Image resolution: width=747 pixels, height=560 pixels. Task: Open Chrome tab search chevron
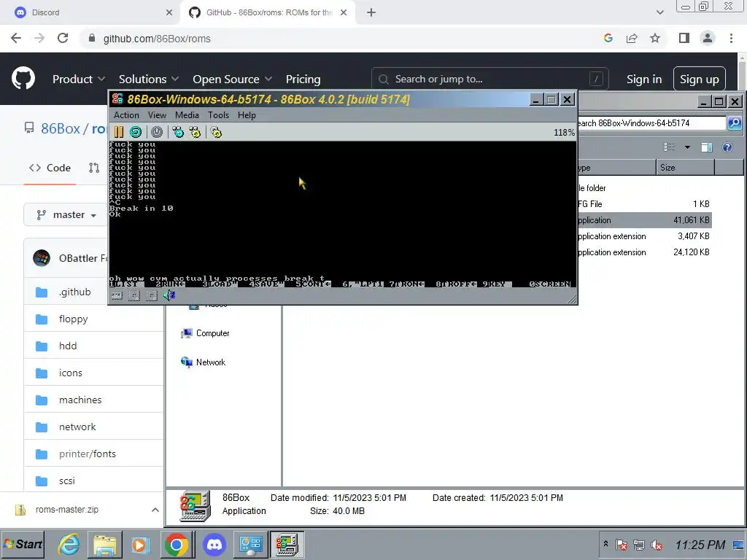pos(659,12)
